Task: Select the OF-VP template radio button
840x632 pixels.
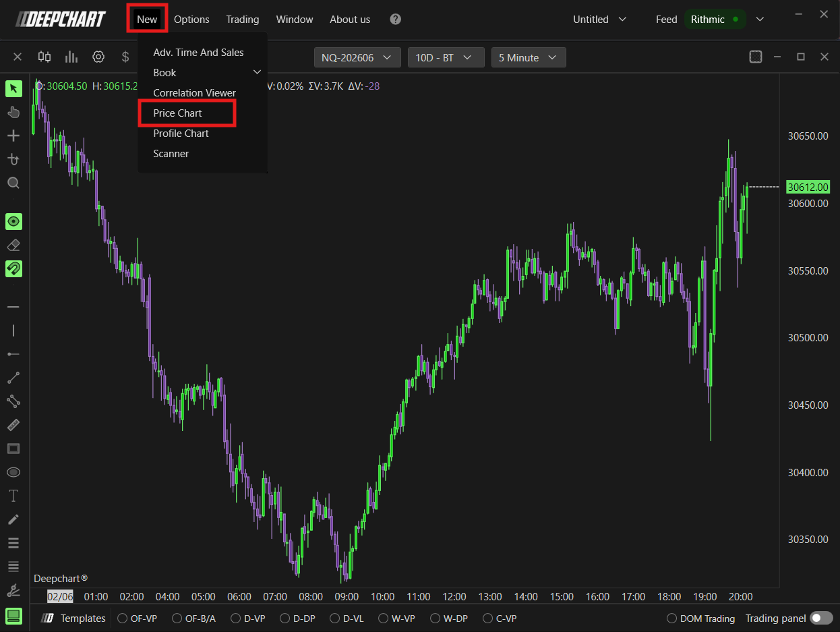Action: (x=123, y=619)
